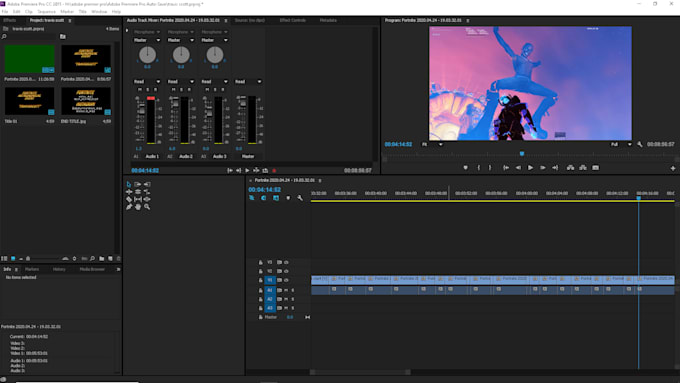Open Audio 3 Master output dropdown
This screenshot has width=680, height=383.
(x=215, y=40)
